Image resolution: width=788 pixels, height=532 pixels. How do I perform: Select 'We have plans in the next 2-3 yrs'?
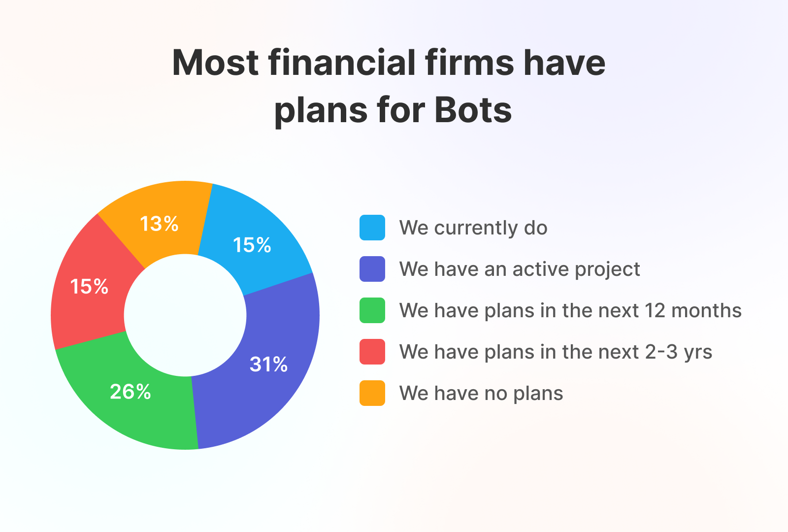coord(556,352)
